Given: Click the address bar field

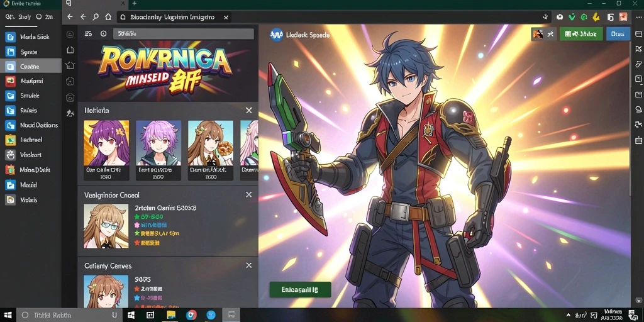Looking at the screenshot, I should coord(174,17).
